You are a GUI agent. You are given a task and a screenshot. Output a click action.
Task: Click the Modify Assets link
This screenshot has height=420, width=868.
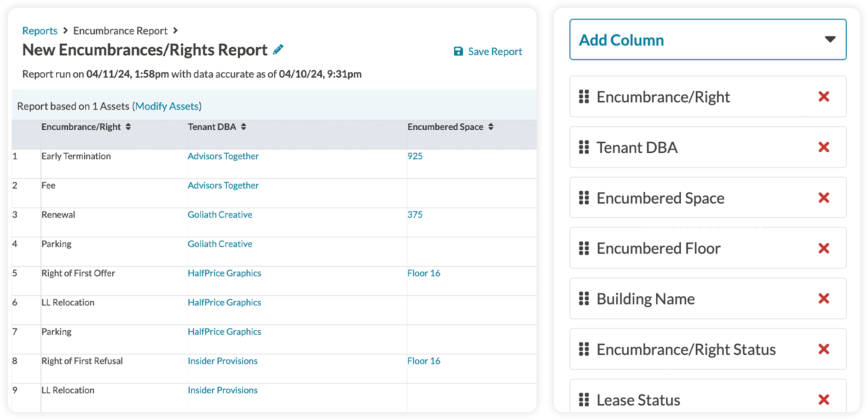point(167,106)
